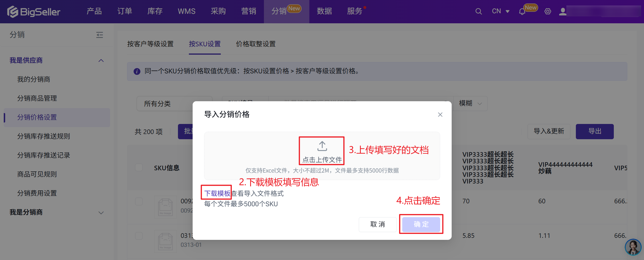Click the price cell showing 1.11
644x260 pixels.
[544, 236]
